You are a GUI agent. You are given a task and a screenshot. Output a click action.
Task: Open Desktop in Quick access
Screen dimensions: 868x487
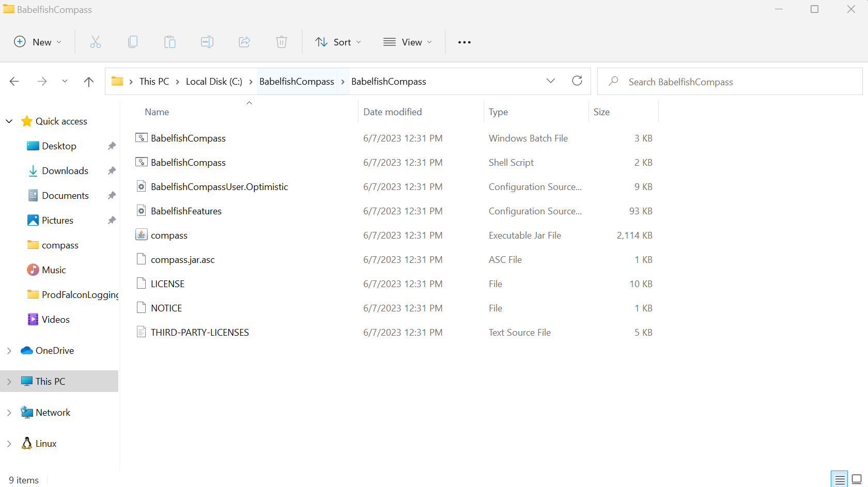[59, 146]
